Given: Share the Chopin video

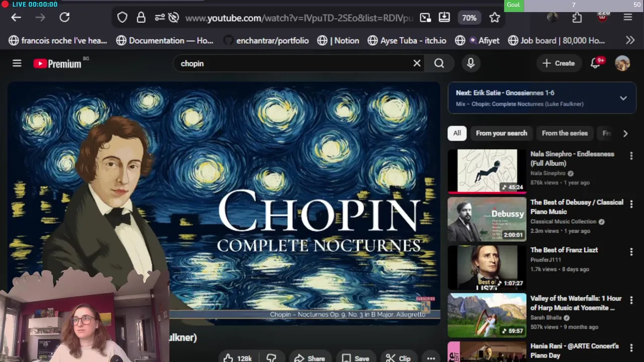Looking at the screenshot, I should 309,358.
